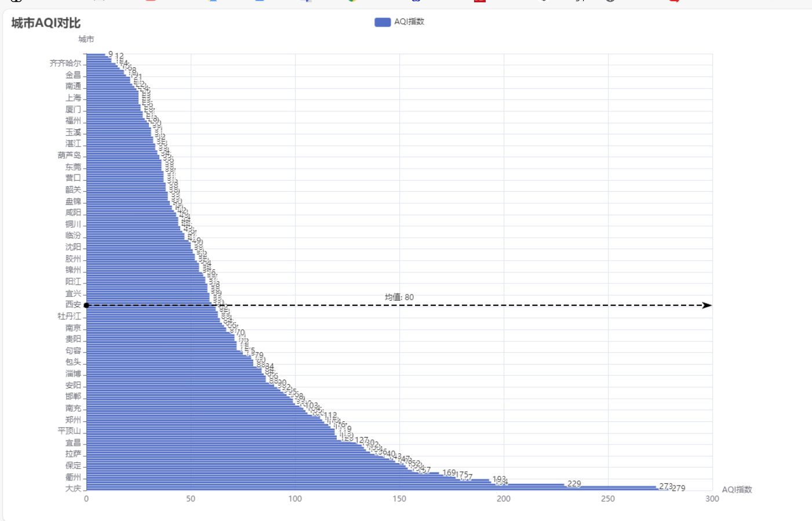The width and height of the screenshot is (812, 521).
Task: Select the 铜川 city label
Action: click(74, 224)
